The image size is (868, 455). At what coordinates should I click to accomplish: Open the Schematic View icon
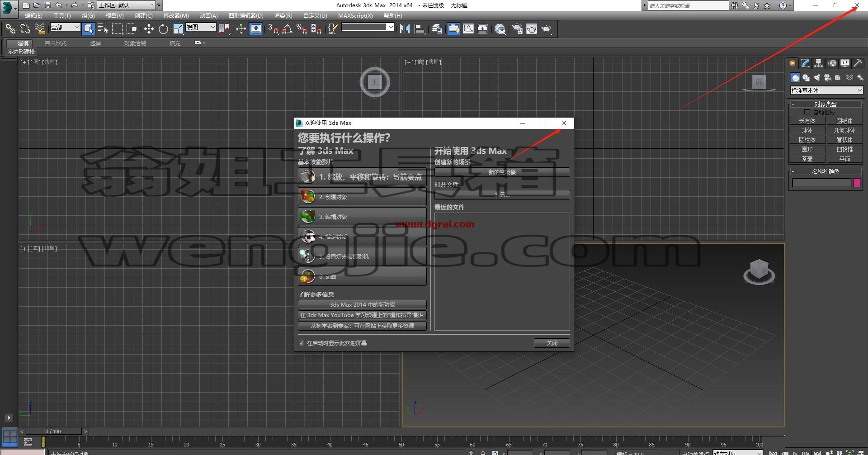(x=483, y=29)
